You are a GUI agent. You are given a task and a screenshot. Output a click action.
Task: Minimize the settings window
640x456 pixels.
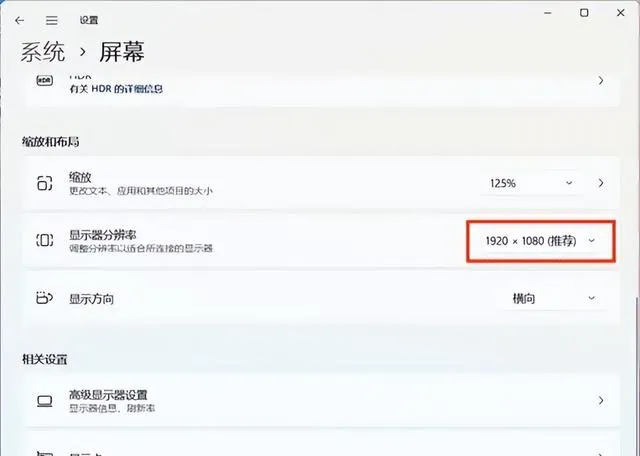pos(548,13)
